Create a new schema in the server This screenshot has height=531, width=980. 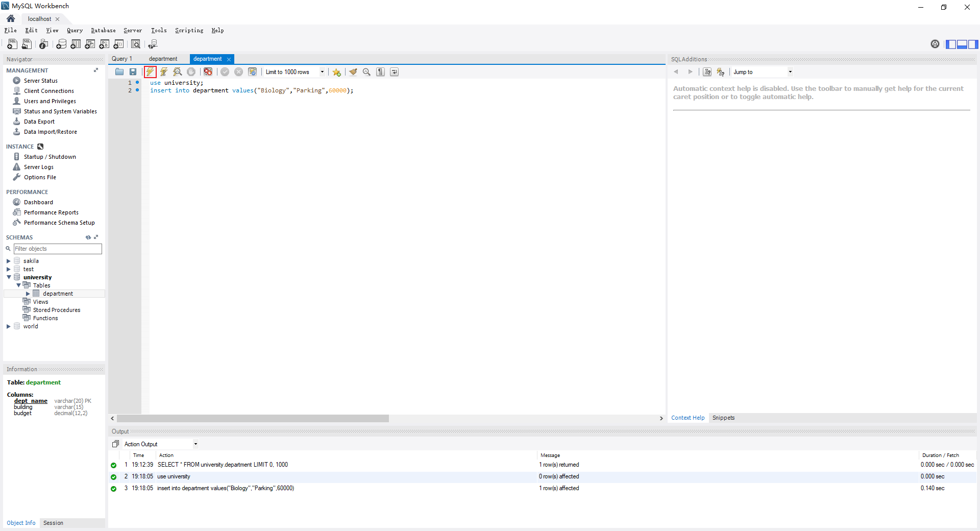tap(61, 44)
